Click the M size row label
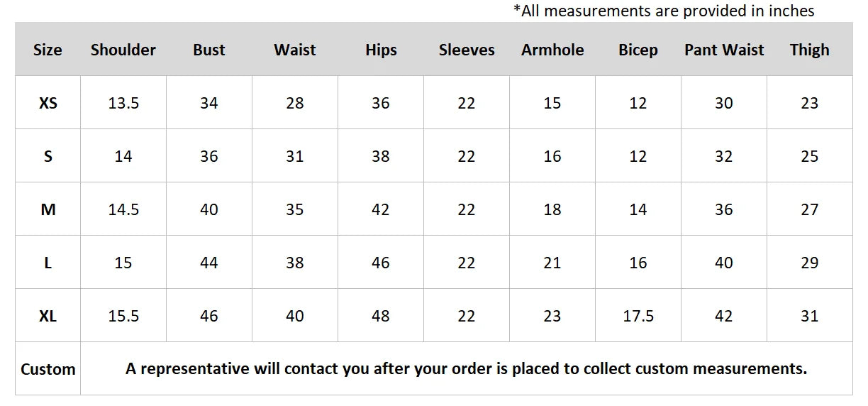The image size is (868, 406). [x=48, y=209]
